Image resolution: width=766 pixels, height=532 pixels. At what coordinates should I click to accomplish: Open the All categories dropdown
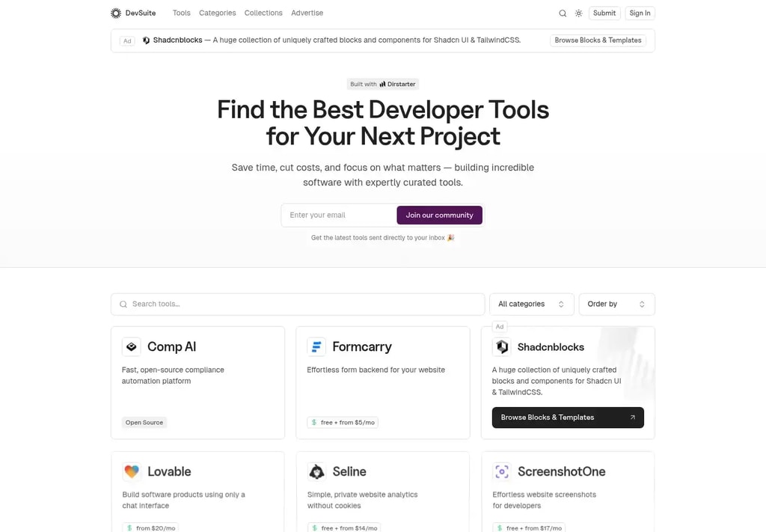tap(532, 304)
